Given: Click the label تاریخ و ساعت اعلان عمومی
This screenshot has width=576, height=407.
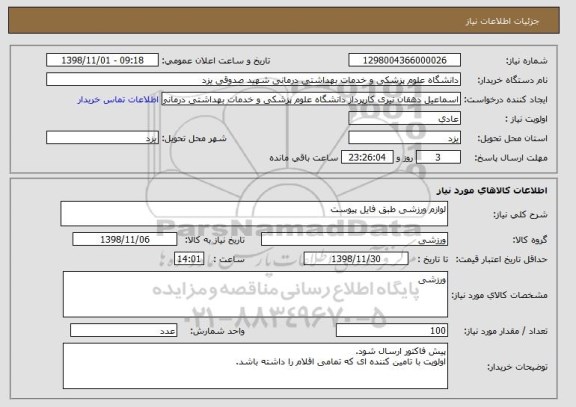Looking at the screenshot, I should coord(216,61).
